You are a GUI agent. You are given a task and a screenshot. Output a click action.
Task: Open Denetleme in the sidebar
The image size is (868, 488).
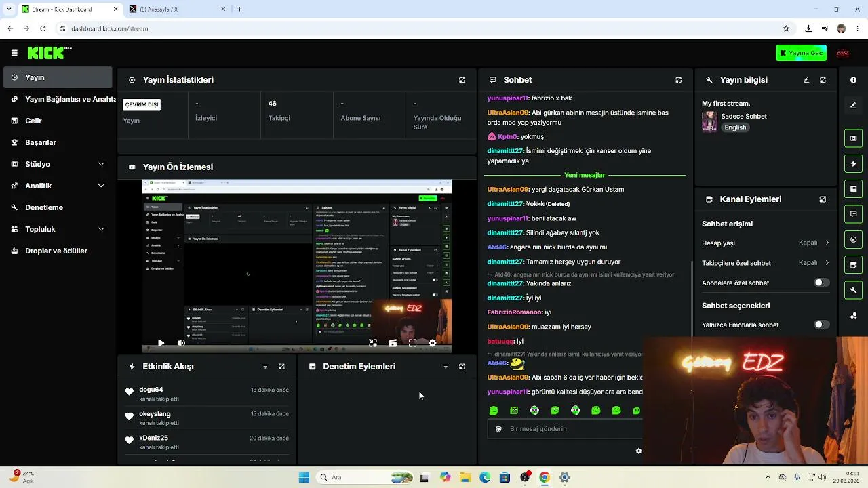pos(58,207)
